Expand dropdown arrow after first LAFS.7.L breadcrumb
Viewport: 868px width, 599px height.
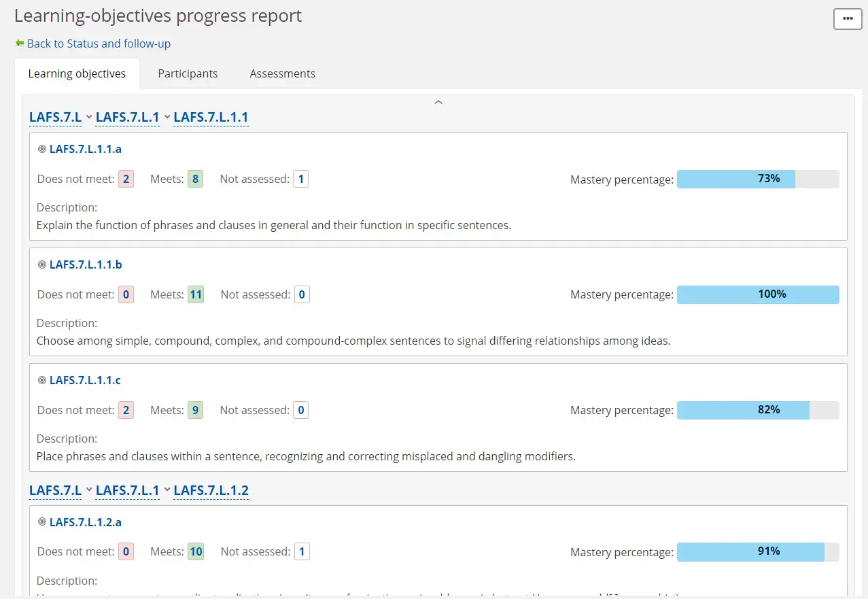[88, 118]
